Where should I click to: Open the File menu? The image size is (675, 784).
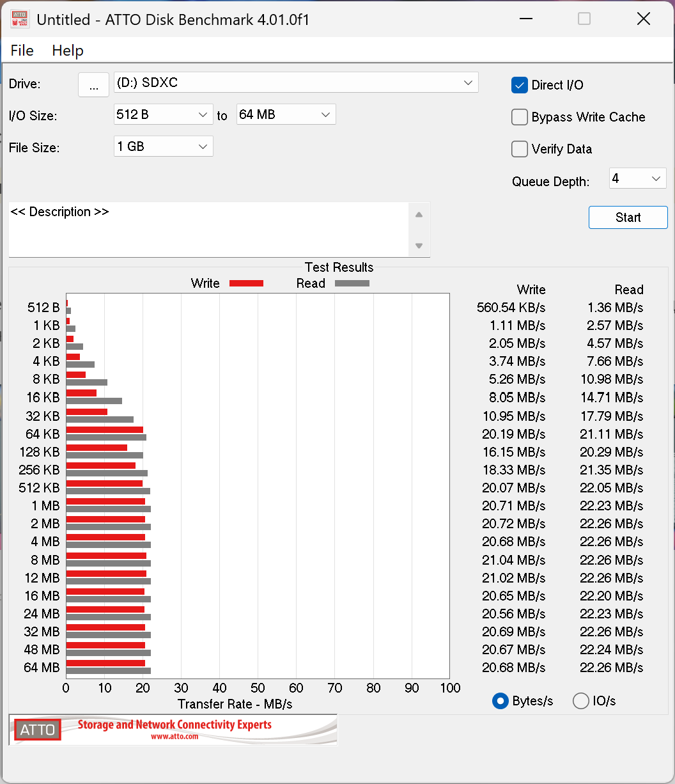click(x=22, y=51)
